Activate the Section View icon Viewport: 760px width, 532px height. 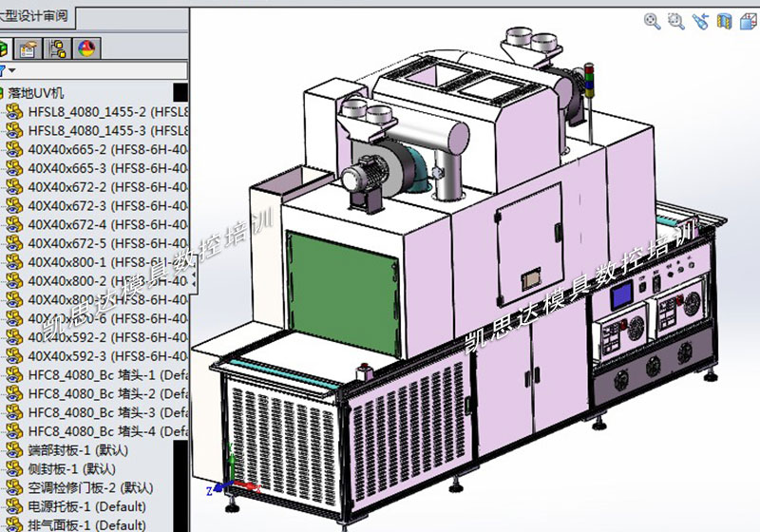click(x=725, y=20)
